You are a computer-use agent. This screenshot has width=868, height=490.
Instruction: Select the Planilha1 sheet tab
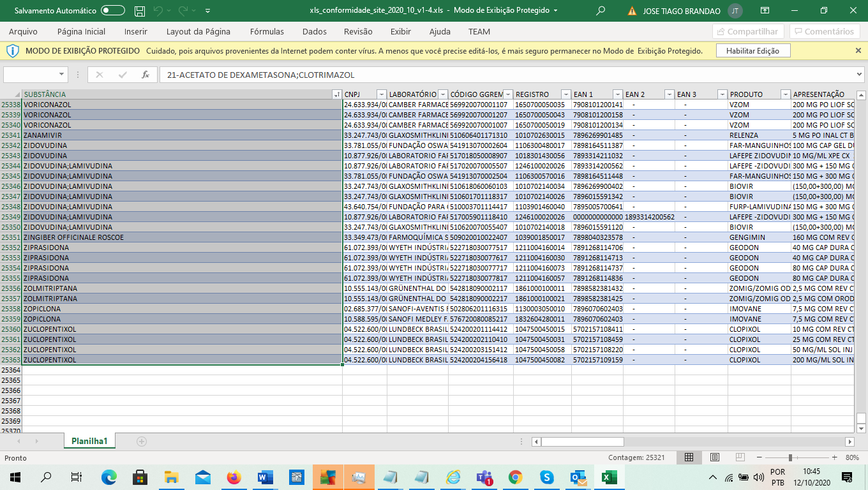point(89,441)
